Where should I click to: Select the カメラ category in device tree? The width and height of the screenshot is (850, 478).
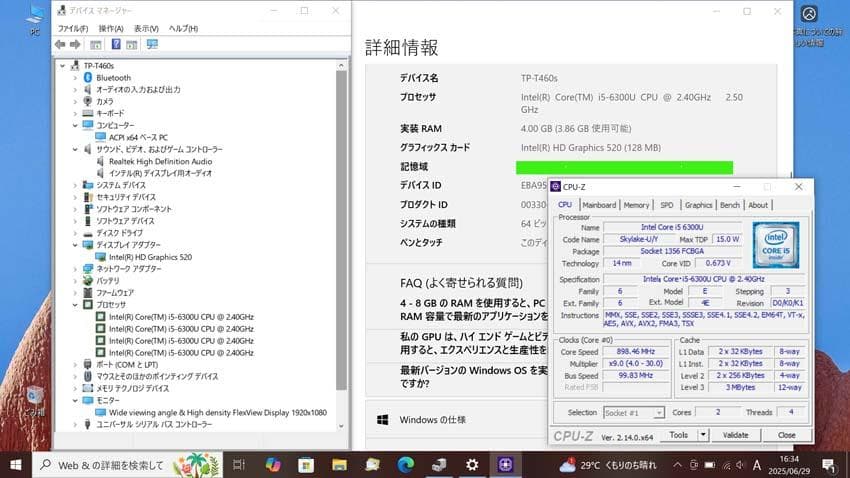click(105, 101)
